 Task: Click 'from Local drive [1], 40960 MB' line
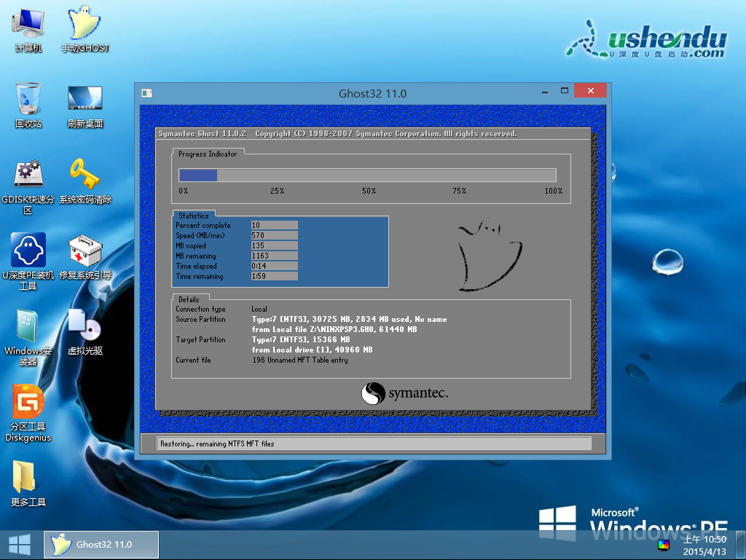[x=312, y=350]
